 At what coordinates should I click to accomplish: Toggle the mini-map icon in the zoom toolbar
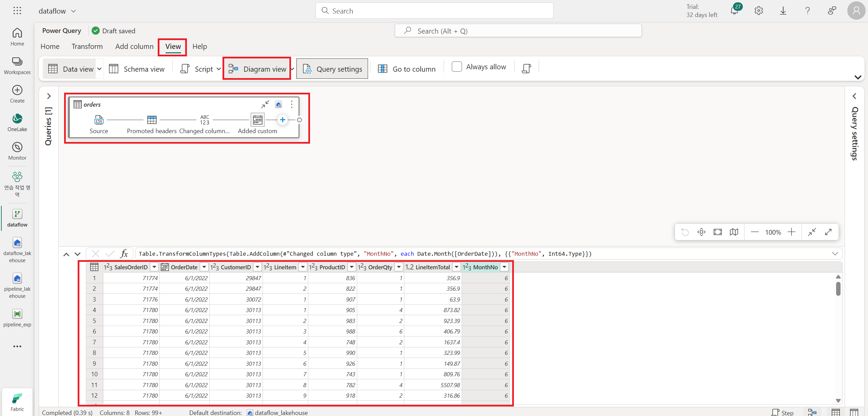(x=734, y=232)
